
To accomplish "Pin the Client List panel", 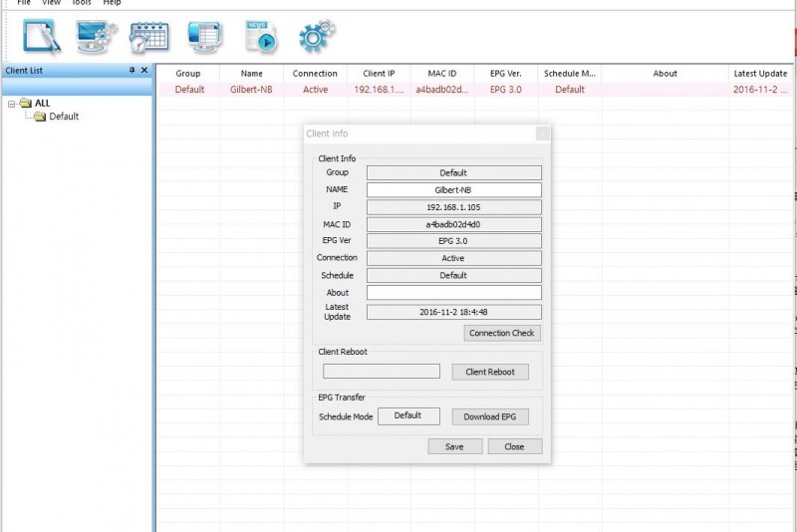I will click(133, 71).
